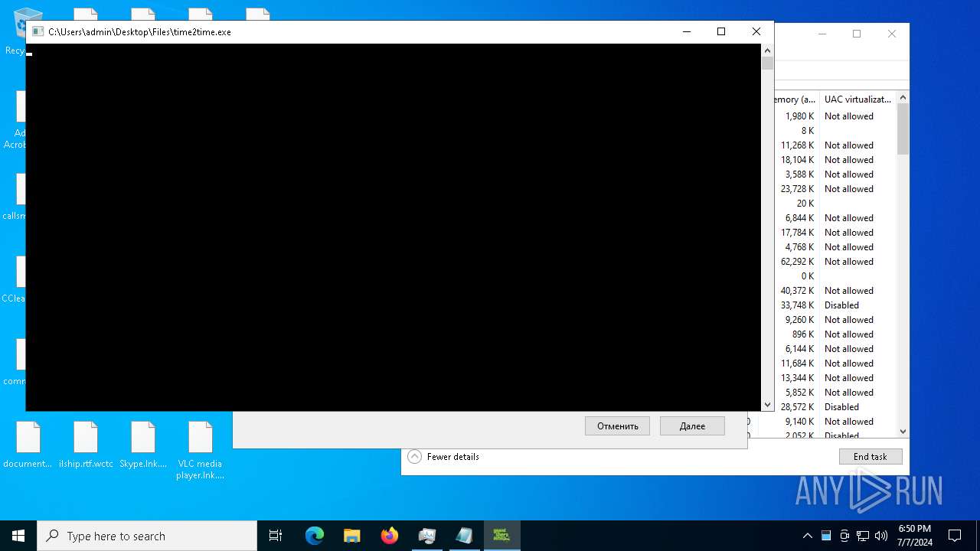This screenshot has width=980, height=551.
Task: Select the Skype.lnk desktop file
Action: (x=143, y=445)
